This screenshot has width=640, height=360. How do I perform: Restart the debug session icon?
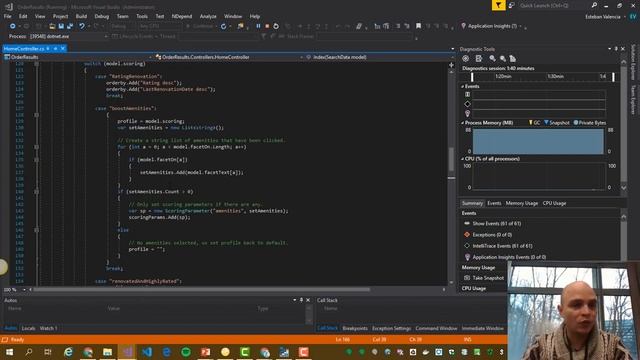(x=276, y=26)
